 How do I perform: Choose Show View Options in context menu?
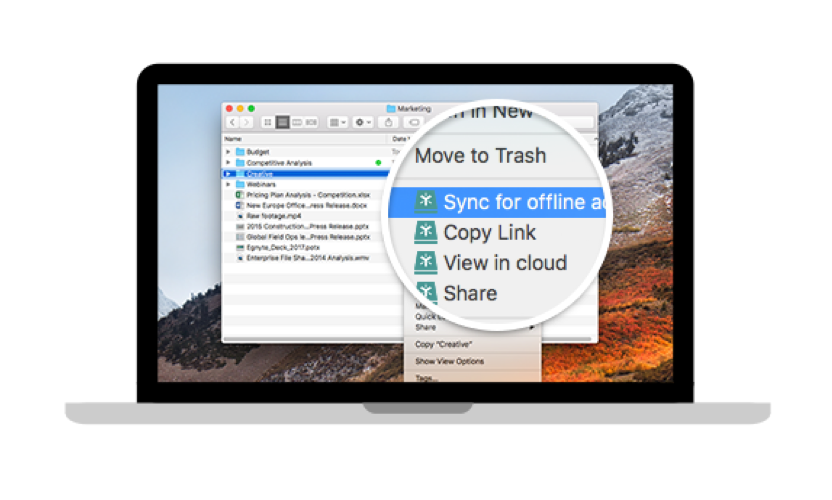449,361
